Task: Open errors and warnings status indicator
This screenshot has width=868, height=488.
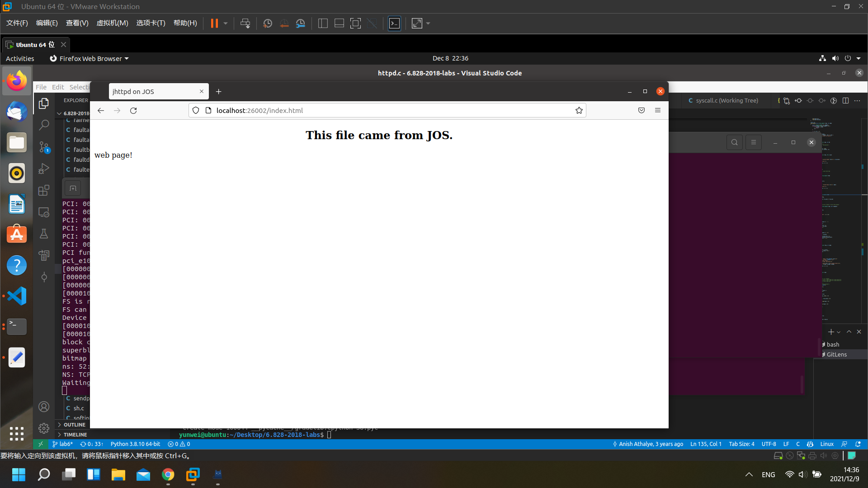Action: [179, 444]
